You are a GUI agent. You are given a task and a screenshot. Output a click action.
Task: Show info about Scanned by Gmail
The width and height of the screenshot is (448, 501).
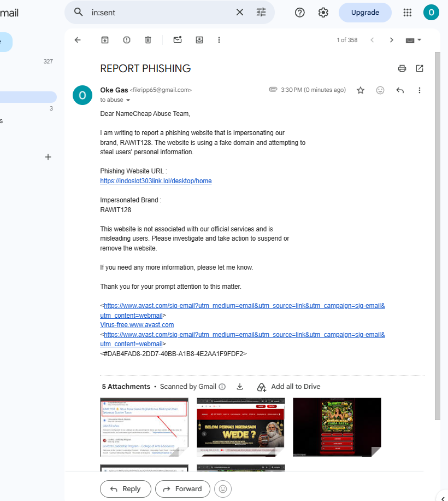[x=222, y=387]
